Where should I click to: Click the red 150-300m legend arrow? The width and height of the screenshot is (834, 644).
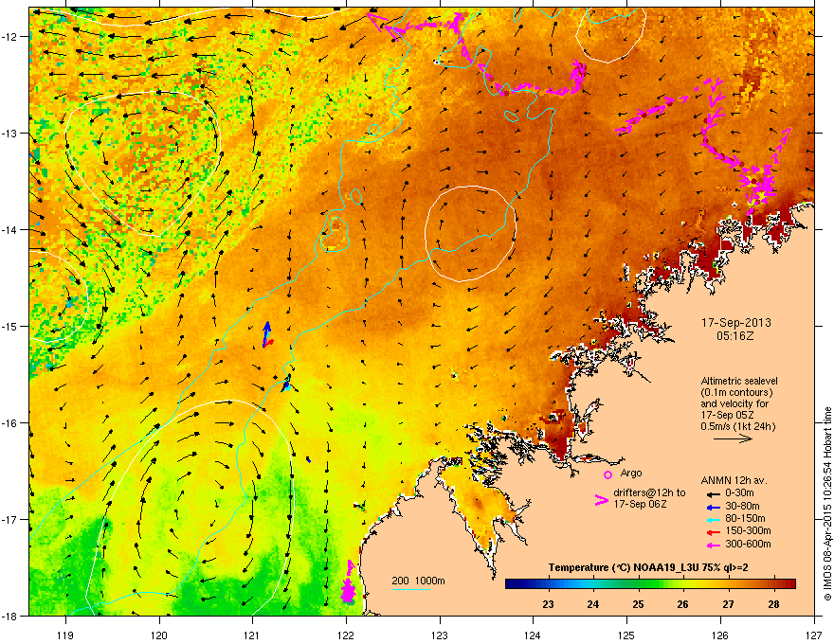tap(712, 531)
